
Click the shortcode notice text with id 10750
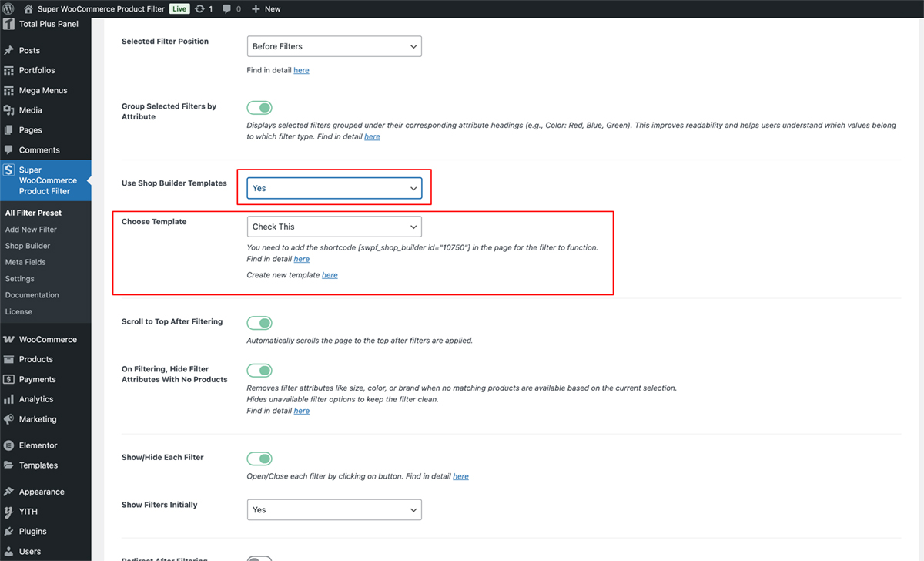coord(422,247)
